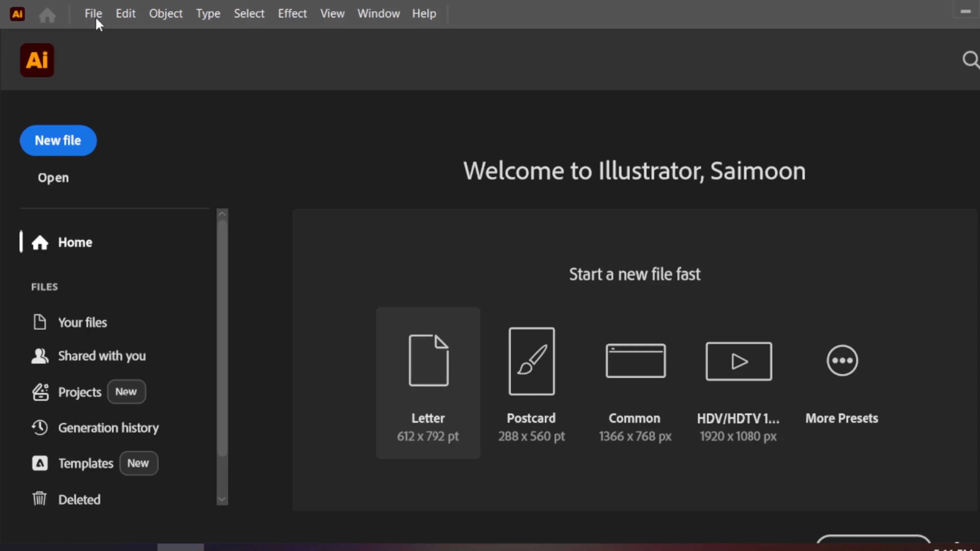
Task: Select the Letter preset page icon
Action: 428,360
